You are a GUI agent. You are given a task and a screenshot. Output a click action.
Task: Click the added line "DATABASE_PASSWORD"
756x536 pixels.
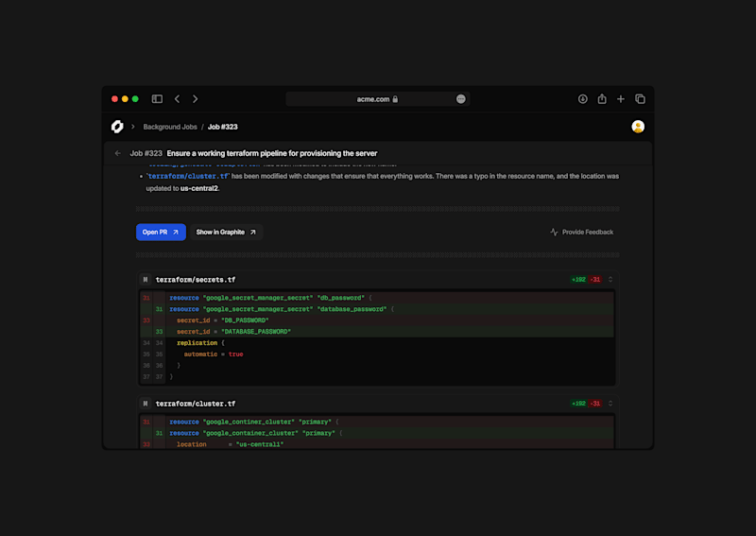377,332
